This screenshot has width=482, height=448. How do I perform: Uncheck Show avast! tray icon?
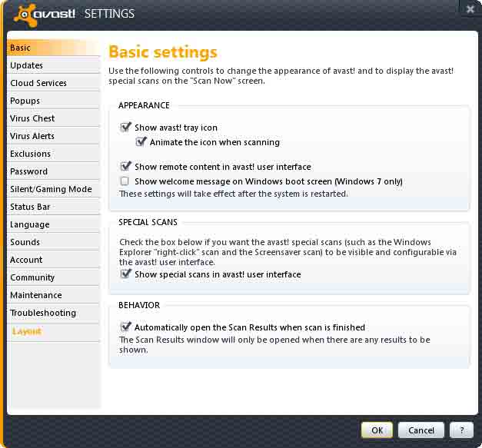[x=125, y=127]
